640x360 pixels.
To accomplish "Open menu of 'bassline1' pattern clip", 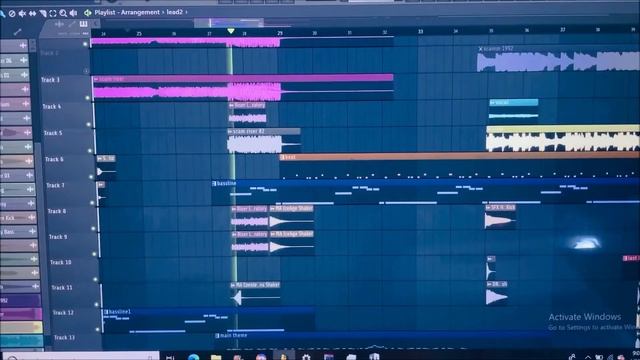I will 106,312.
